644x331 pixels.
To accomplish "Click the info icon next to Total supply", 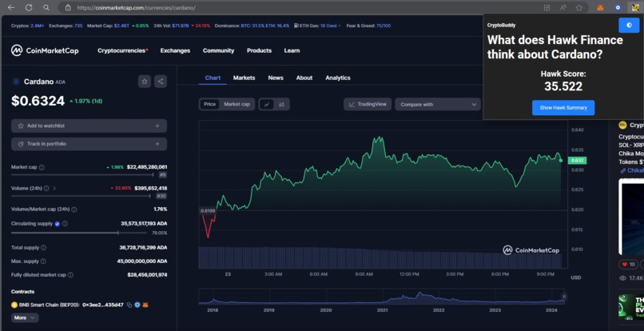I will (43, 248).
